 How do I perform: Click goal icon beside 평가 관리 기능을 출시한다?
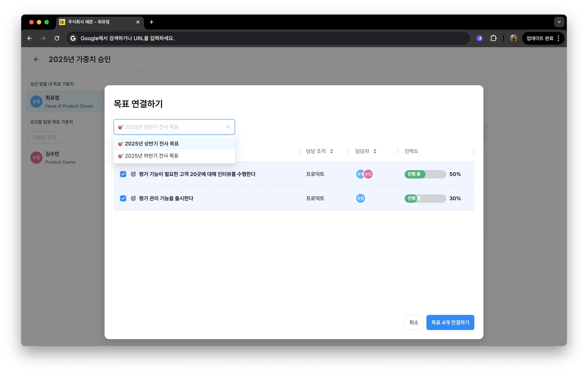133,198
